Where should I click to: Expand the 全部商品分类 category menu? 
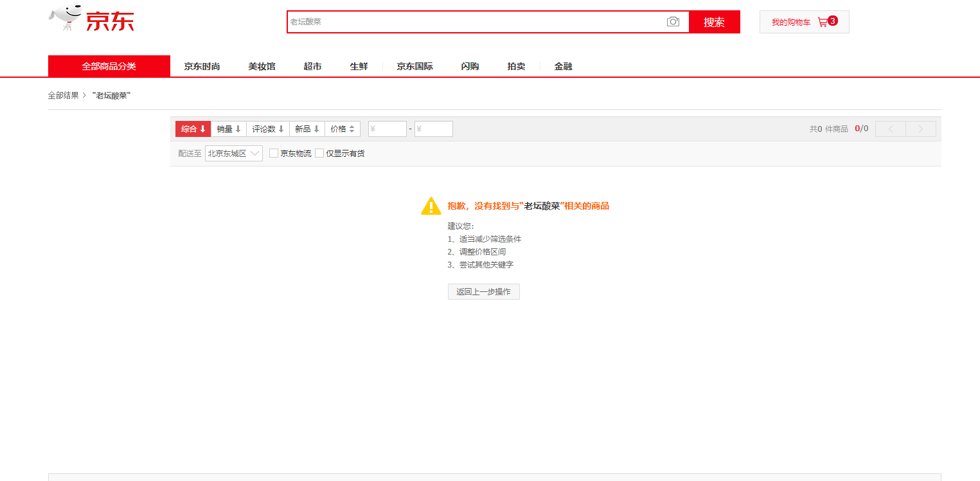pyautogui.click(x=109, y=66)
